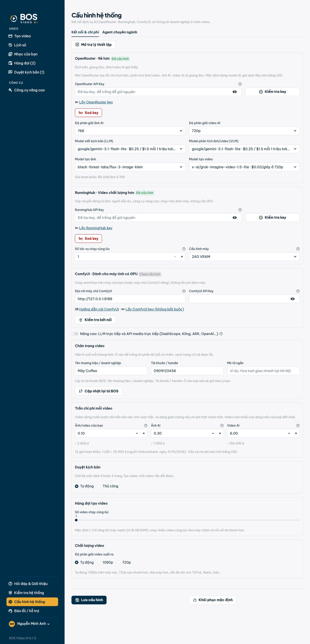Screen dimensions: 310x644
Task: Click help icon next to Địa chỉ máy chủ ComfyUI
Action: click(184, 291)
